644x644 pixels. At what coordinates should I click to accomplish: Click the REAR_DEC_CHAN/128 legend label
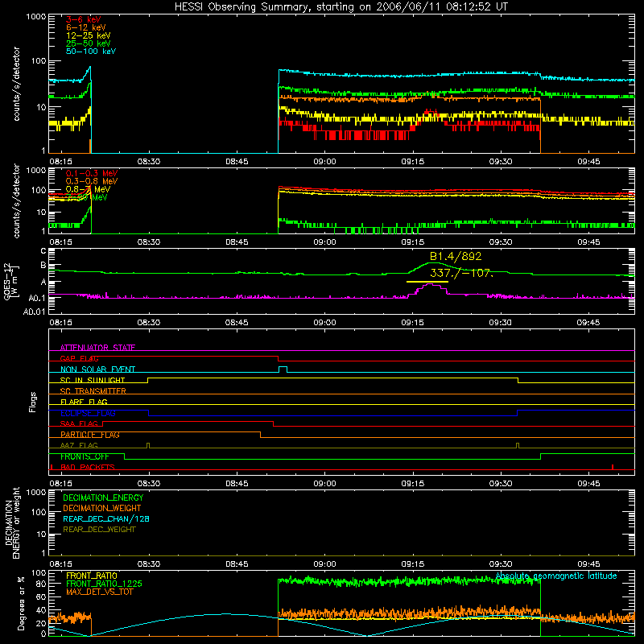coord(106,518)
